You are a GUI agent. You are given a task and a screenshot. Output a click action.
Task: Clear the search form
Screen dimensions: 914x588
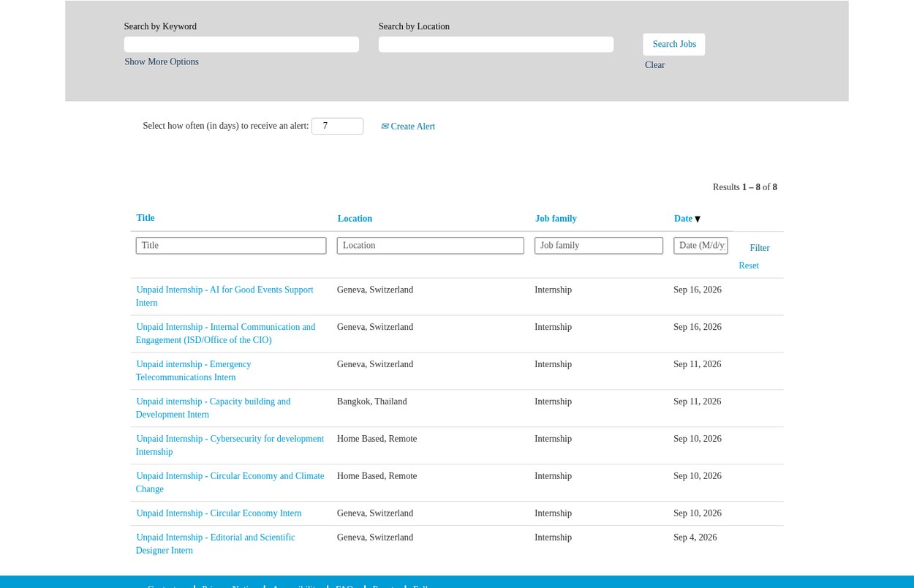pos(654,65)
